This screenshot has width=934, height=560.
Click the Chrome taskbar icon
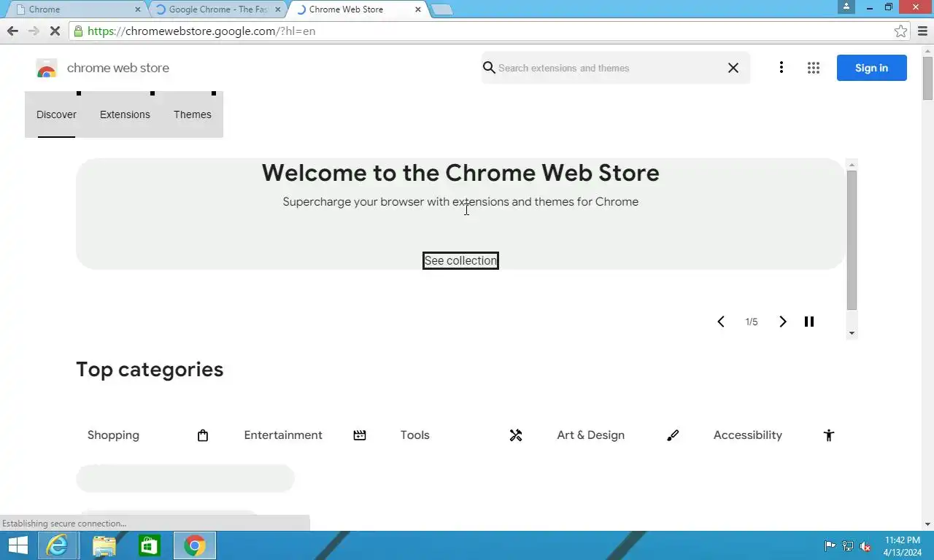[x=195, y=545]
